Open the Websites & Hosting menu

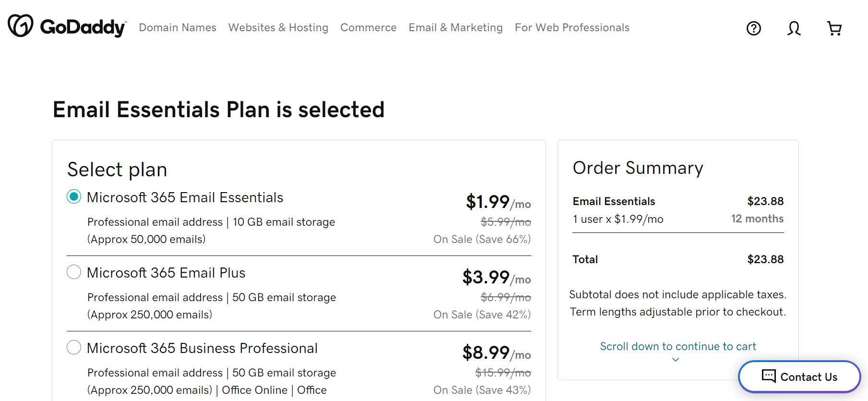278,28
